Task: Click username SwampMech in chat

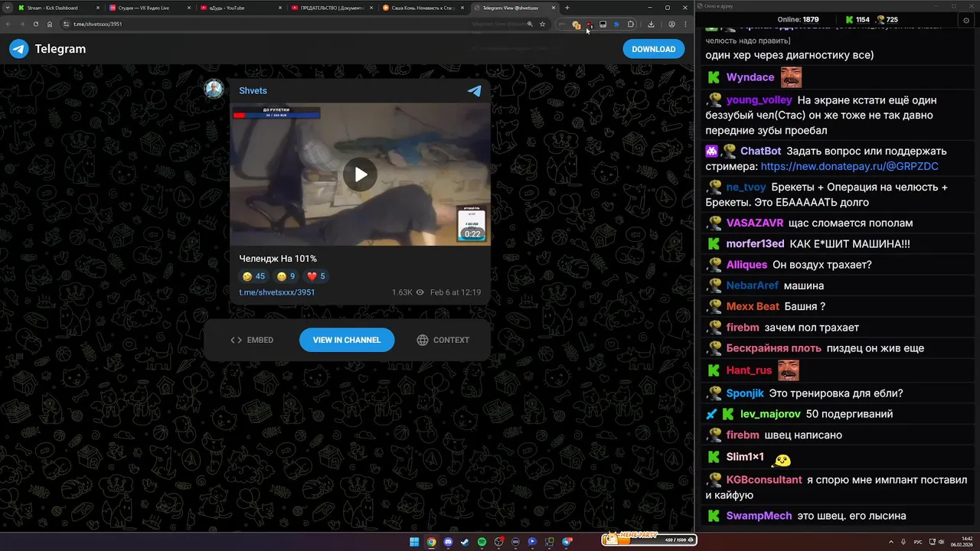Action: point(759,516)
